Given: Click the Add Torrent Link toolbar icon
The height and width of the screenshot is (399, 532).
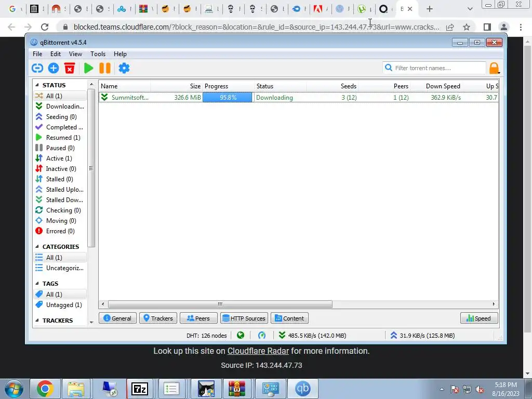Looking at the screenshot, I should (x=37, y=68).
